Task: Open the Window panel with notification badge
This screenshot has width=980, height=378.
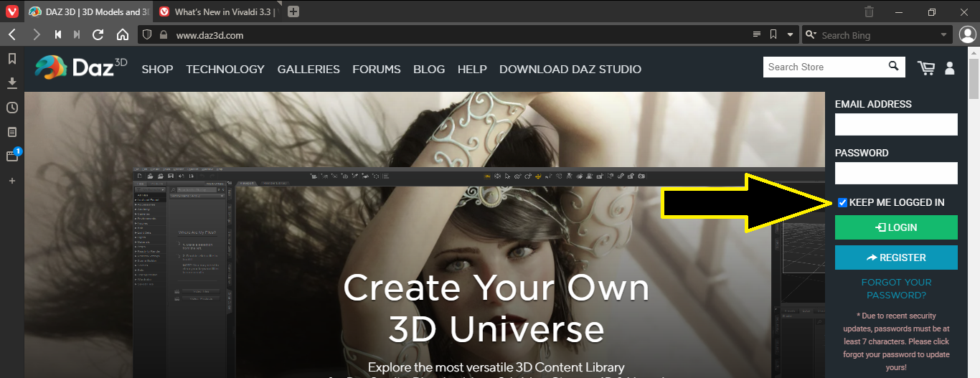Action: click(x=12, y=156)
